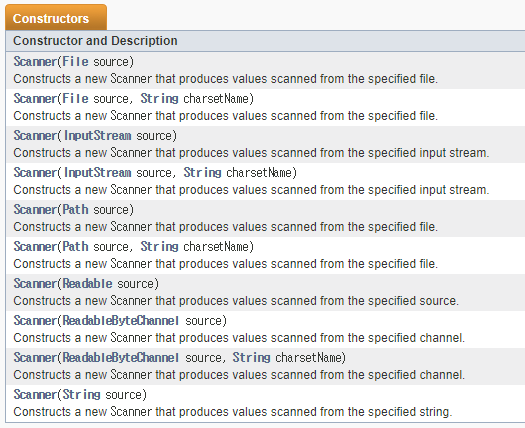525x428 pixels.
Task: Open the Scanner(String source) constructor link
Action: coord(35,395)
